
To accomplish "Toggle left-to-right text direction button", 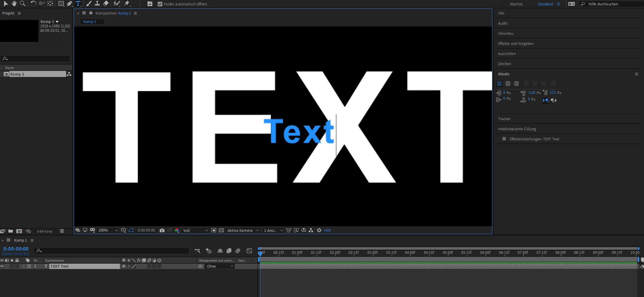I will (x=546, y=100).
